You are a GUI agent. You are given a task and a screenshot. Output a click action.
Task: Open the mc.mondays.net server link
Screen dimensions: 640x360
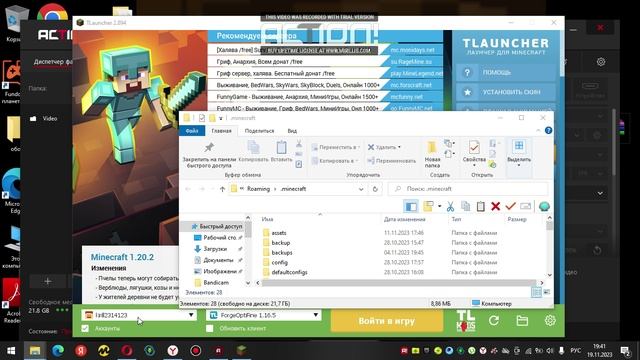point(412,50)
